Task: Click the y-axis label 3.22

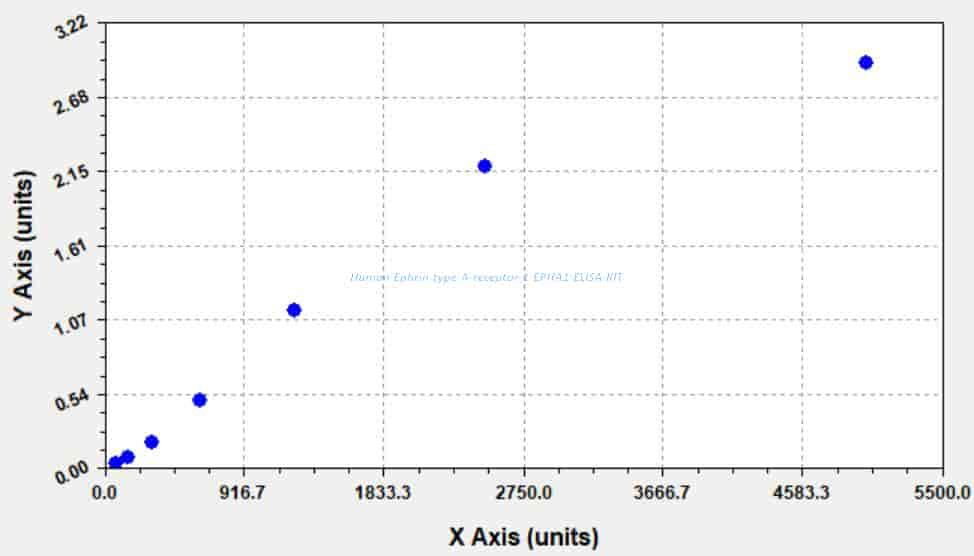Action: 72,29
